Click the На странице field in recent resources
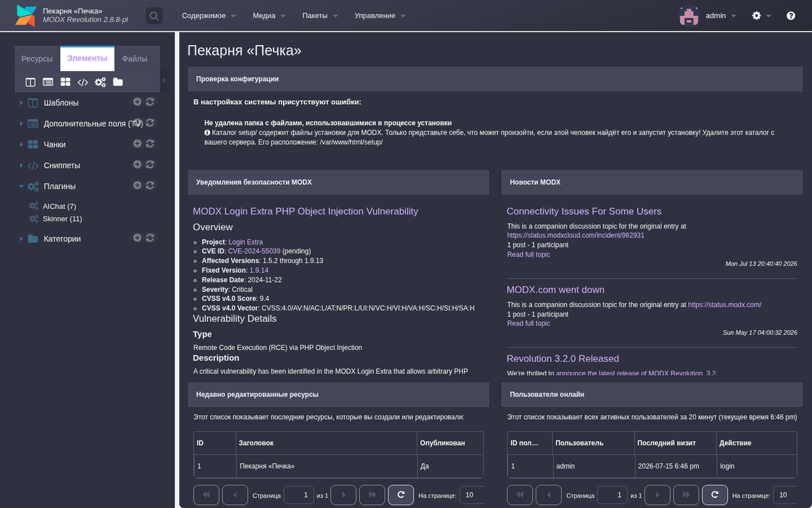 click(x=473, y=495)
